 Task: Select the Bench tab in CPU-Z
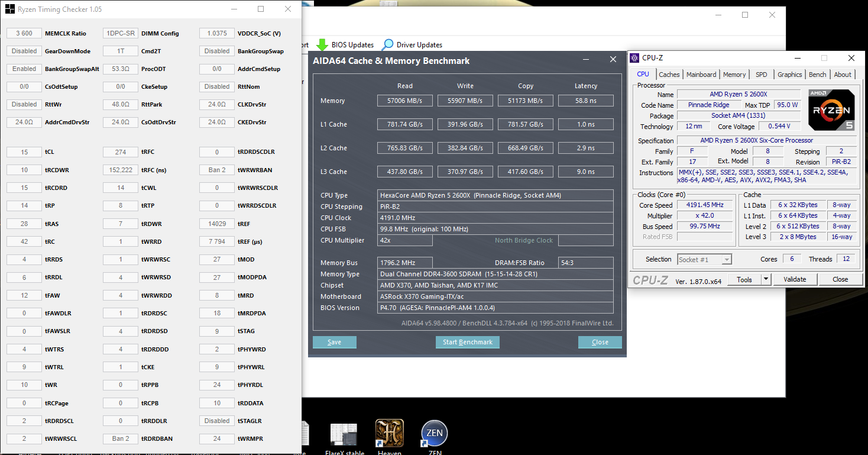click(x=817, y=75)
